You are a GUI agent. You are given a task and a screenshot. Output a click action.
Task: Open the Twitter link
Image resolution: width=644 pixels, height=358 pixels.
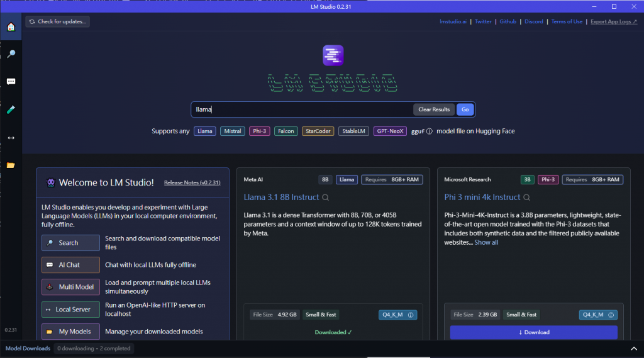[x=483, y=21]
